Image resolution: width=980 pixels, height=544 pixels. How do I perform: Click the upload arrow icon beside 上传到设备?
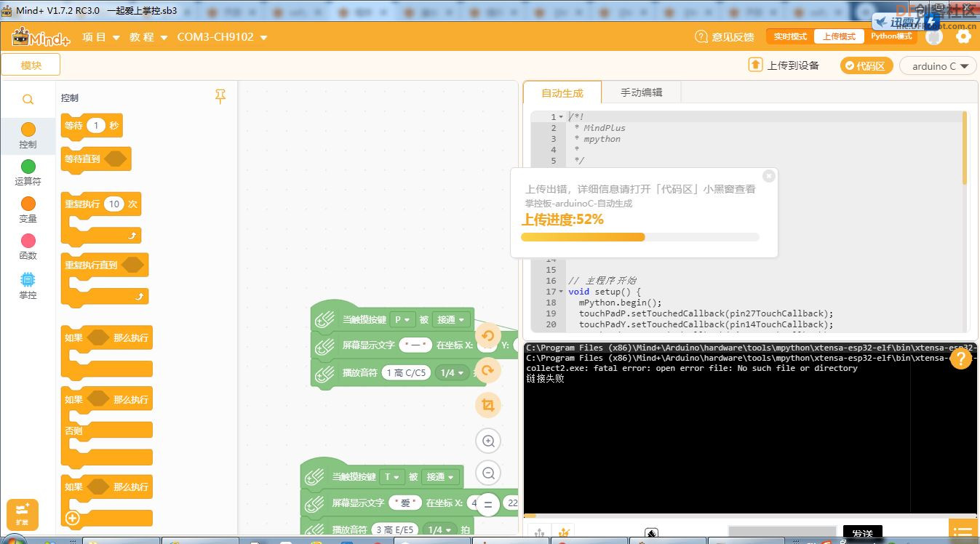coord(755,65)
